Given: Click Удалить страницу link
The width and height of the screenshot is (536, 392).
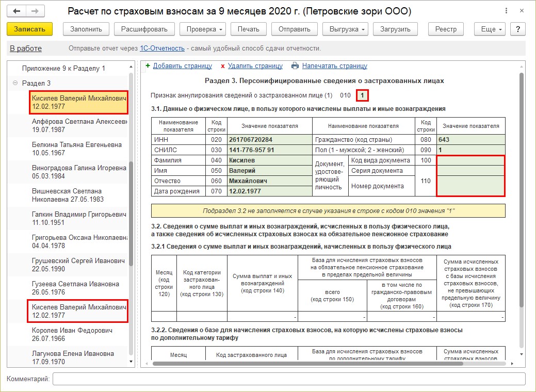Looking at the screenshot, I should pos(255,66).
